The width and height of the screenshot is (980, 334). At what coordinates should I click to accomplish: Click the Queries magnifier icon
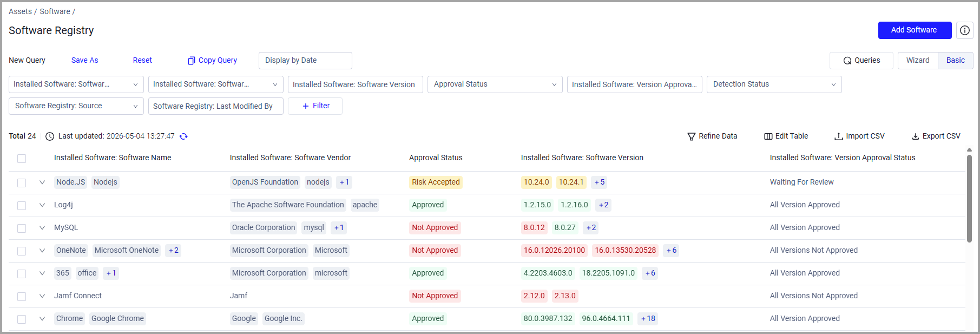click(x=847, y=61)
